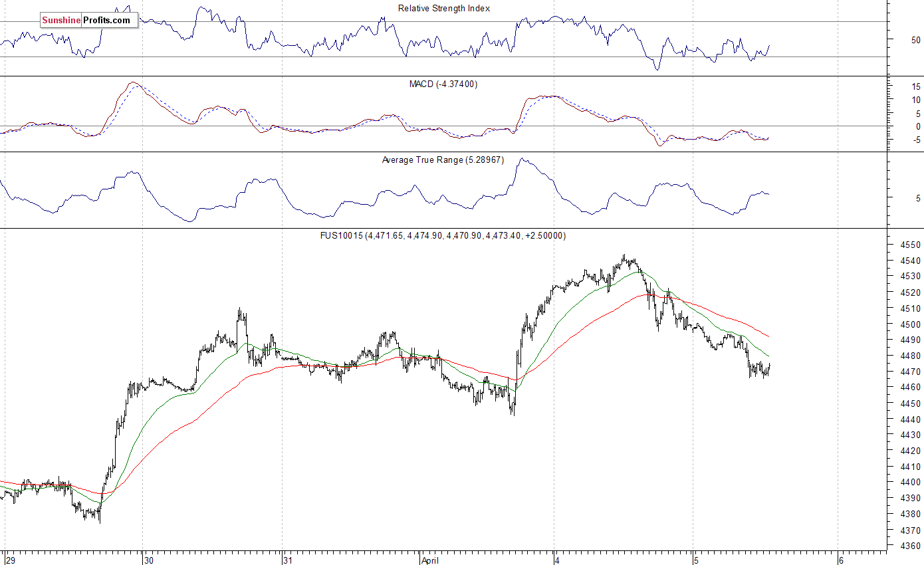The height and width of the screenshot is (565, 924).
Task: Click price axis label 4540
Action: tap(911, 261)
